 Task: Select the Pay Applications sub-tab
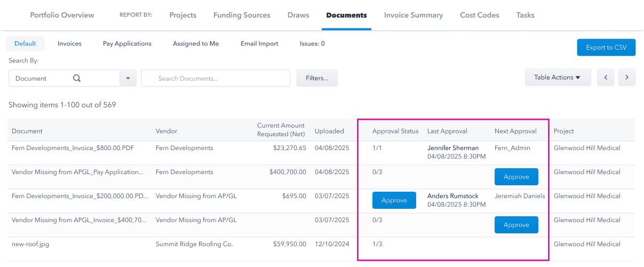click(127, 44)
